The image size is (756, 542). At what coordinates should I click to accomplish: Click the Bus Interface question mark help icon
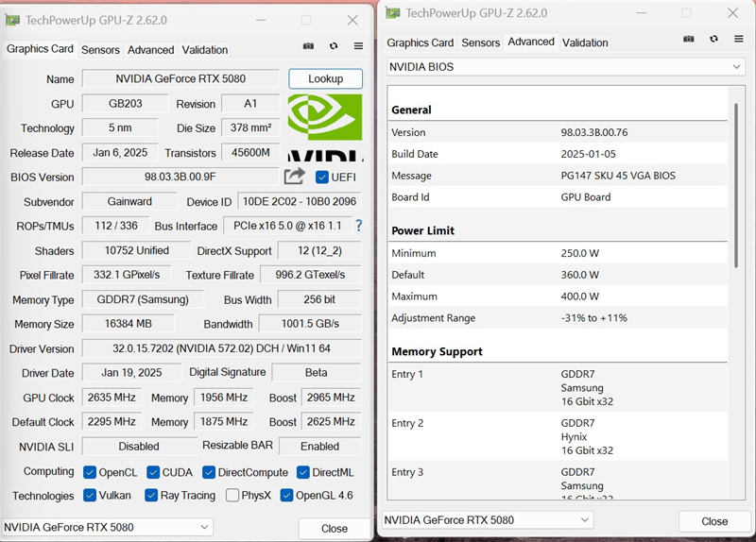point(359,226)
